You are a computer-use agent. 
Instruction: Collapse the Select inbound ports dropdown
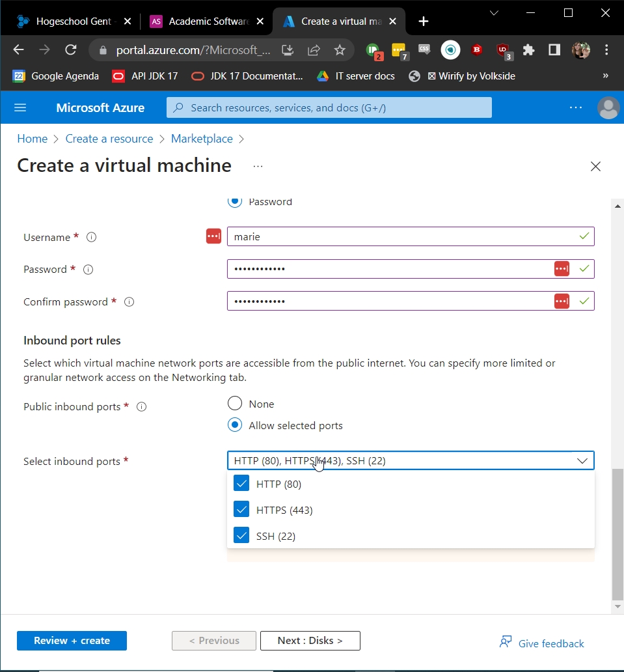[582, 461]
